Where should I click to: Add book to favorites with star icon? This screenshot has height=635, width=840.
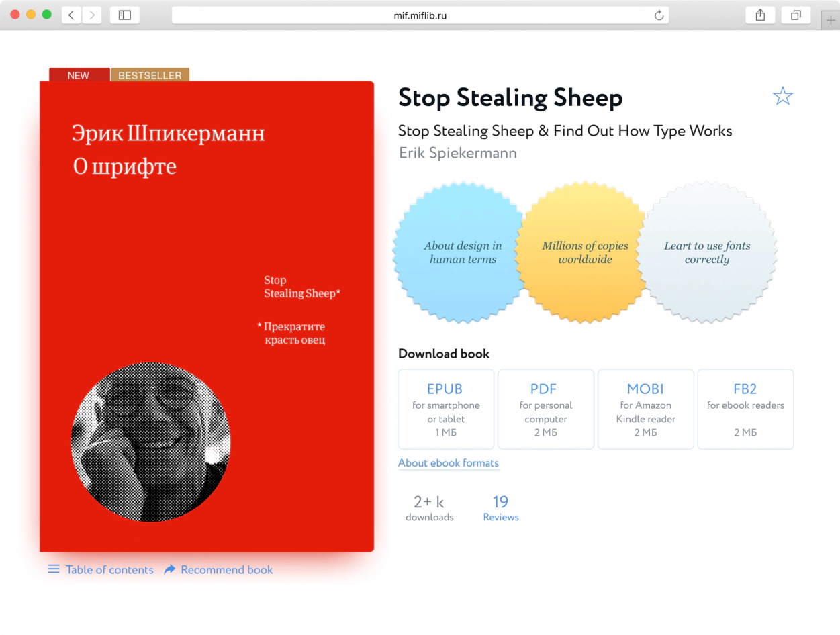click(x=783, y=96)
